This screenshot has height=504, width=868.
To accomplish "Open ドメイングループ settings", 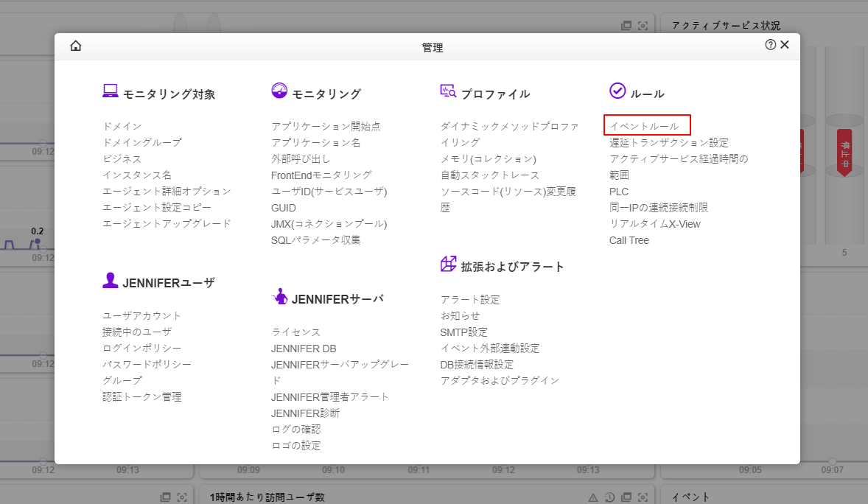I will click(x=141, y=142).
